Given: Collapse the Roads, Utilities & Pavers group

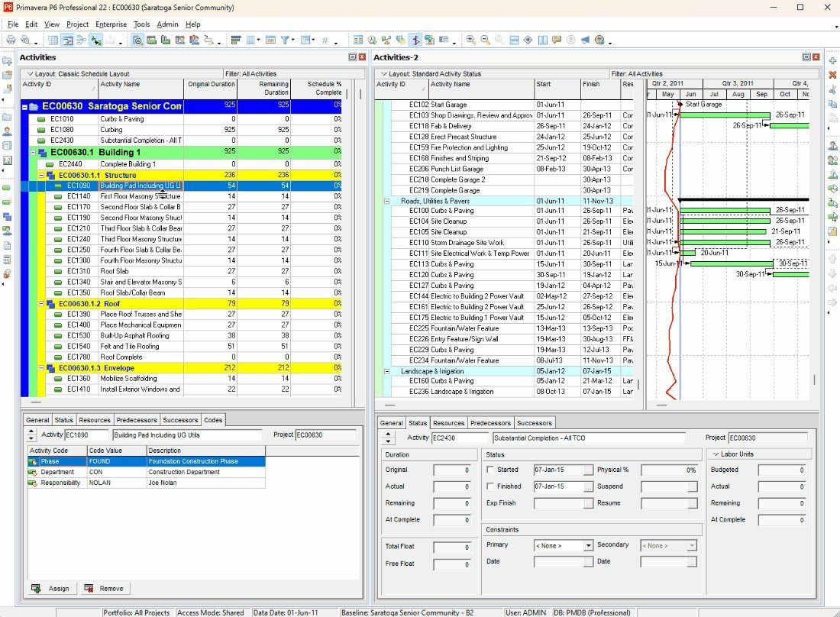Looking at the screenshot, I should point(387,202).
